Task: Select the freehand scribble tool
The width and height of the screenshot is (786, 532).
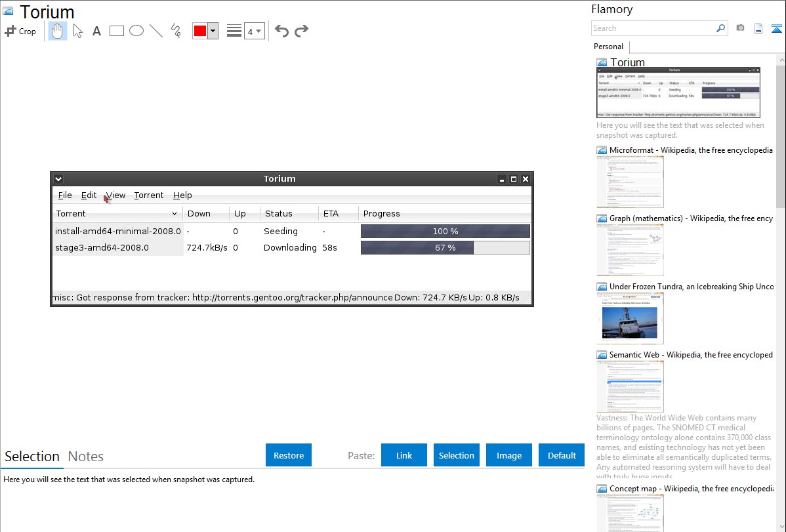Action: (x=176, y=31)
